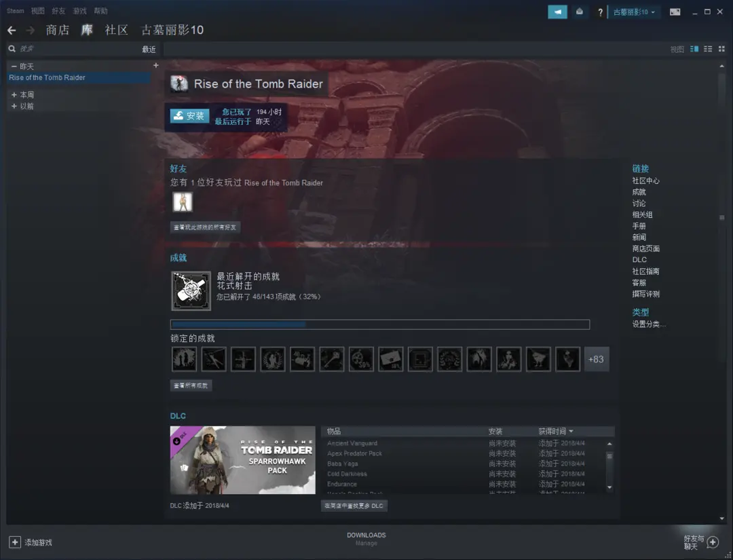Sort DLC by 获得时间 column
This screenshot has height=560, width=733.
pyautogui.click(x=555, y=431)
